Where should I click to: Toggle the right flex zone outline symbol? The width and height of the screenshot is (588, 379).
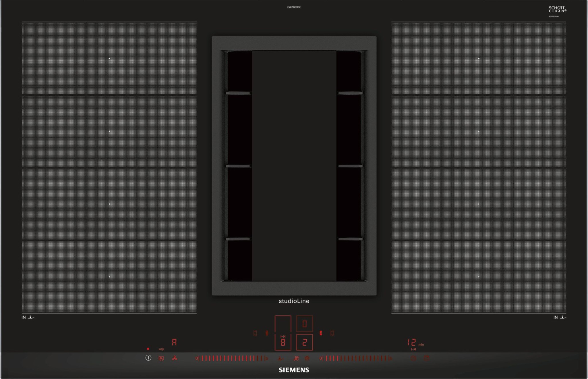(332, 333)
